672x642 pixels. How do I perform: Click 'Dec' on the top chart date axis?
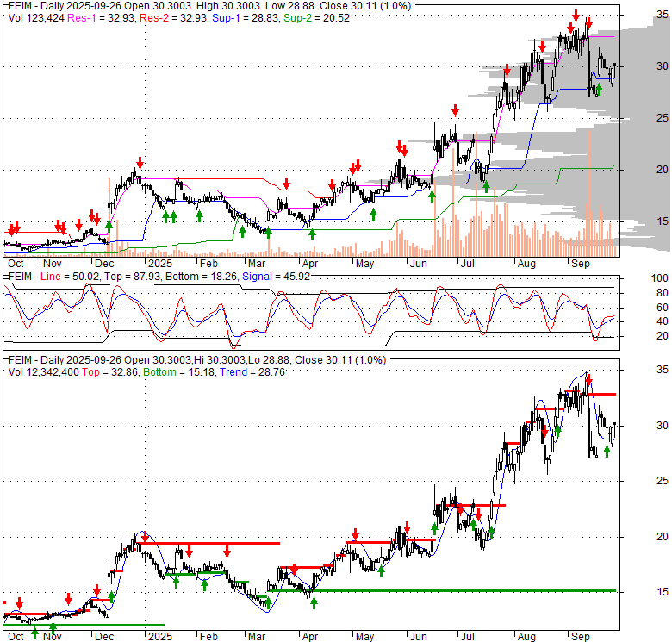[x=104, y=264]
